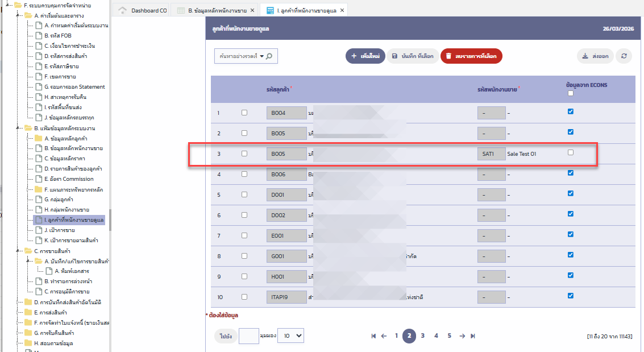This screenshot has height=352, width=644.
Task: Open the rows-per-page dropdown showing 10
Action: pyautogui.click(x=292, y=336)
